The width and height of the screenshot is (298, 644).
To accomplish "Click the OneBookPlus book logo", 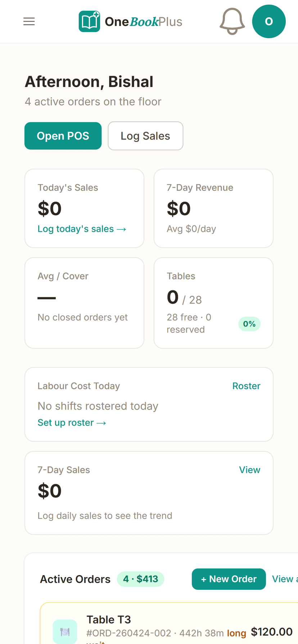I will coord(89,22).
